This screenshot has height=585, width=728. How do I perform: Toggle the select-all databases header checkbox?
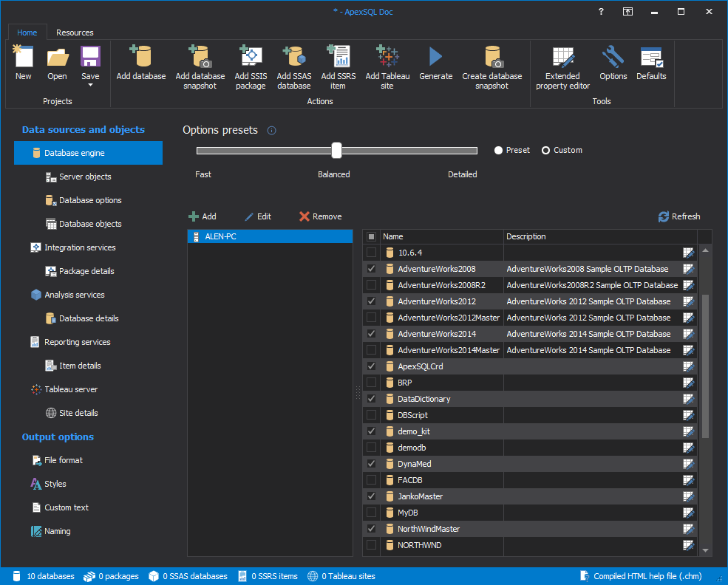pyautogui.click(x=372, y=236)
